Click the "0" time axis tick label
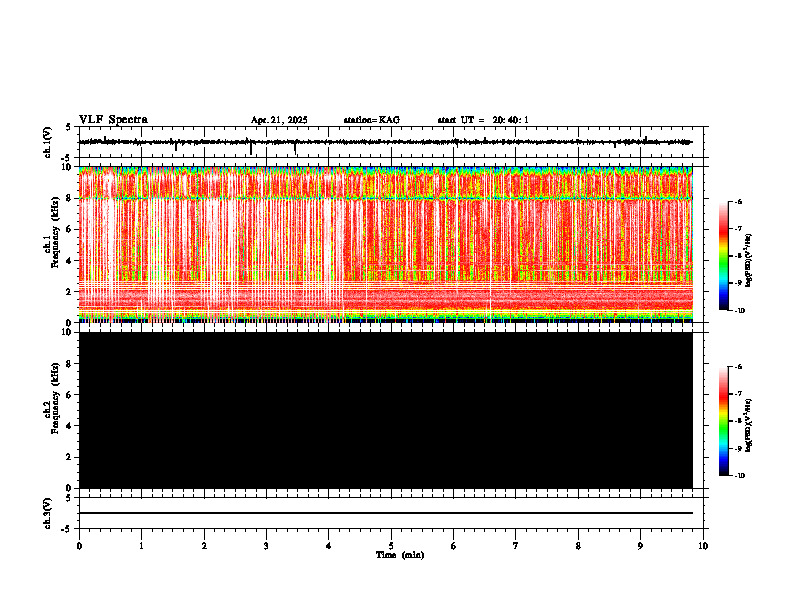The width and height of the screenshot is (792, 612). 79,546
